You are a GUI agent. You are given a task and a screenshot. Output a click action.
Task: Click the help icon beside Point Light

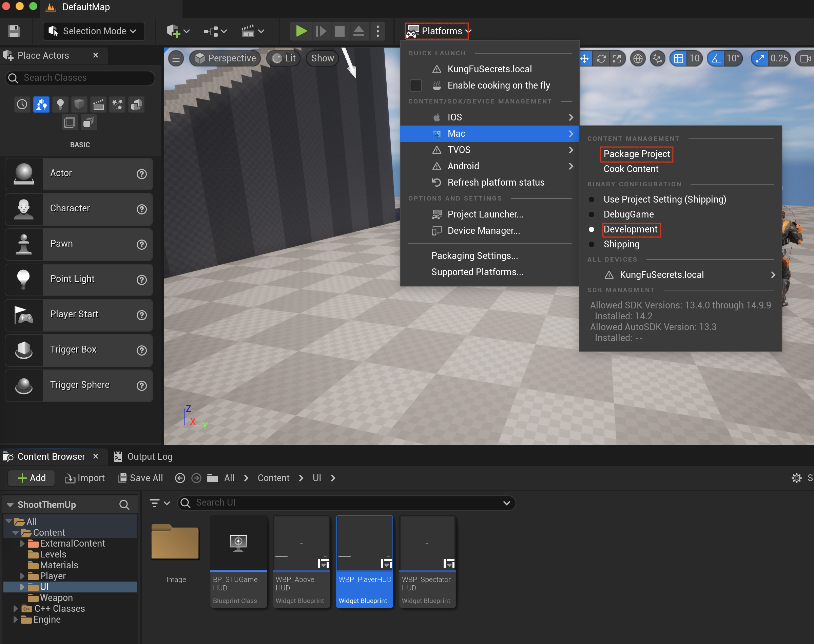pos(142,280)
